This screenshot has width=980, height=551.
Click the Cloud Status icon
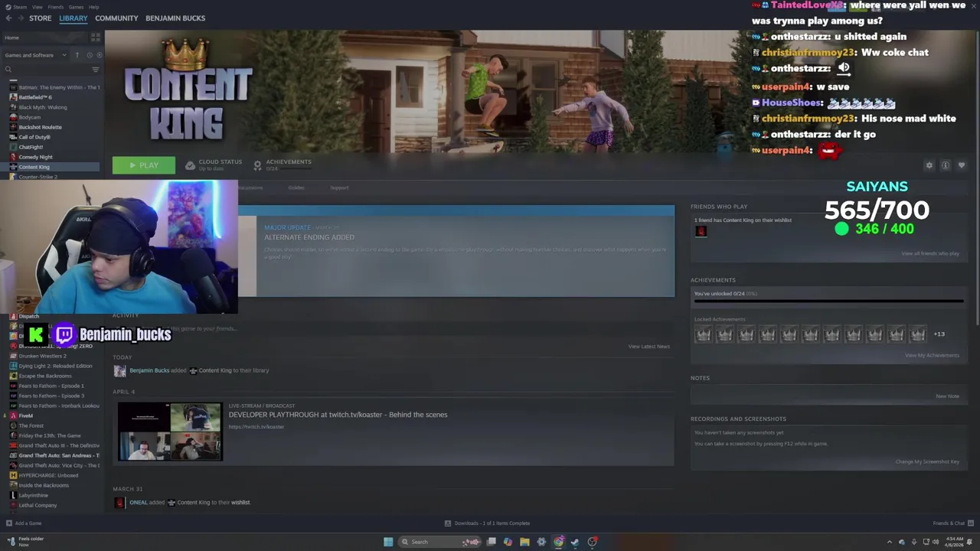(190, 165)
